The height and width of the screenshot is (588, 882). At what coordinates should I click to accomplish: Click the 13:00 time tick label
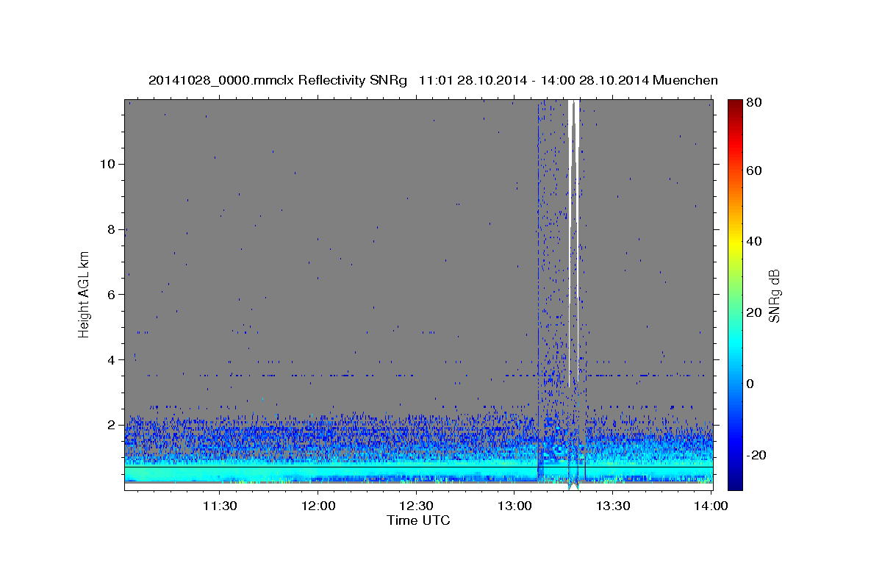coord(514,506)
